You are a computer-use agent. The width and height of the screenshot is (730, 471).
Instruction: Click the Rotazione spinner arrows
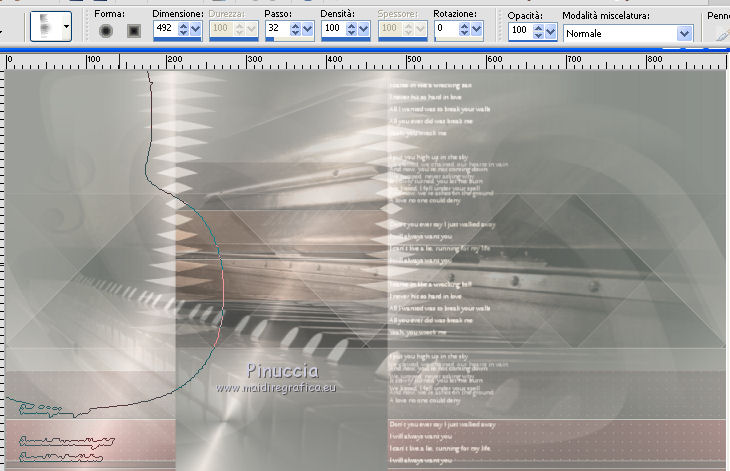pyautogui.click(x=464, y=29)
